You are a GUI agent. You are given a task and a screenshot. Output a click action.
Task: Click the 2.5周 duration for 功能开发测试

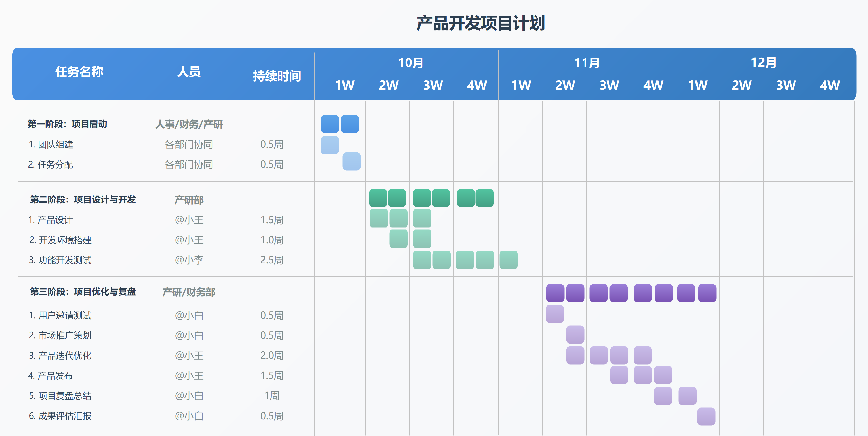coord(273,260)
